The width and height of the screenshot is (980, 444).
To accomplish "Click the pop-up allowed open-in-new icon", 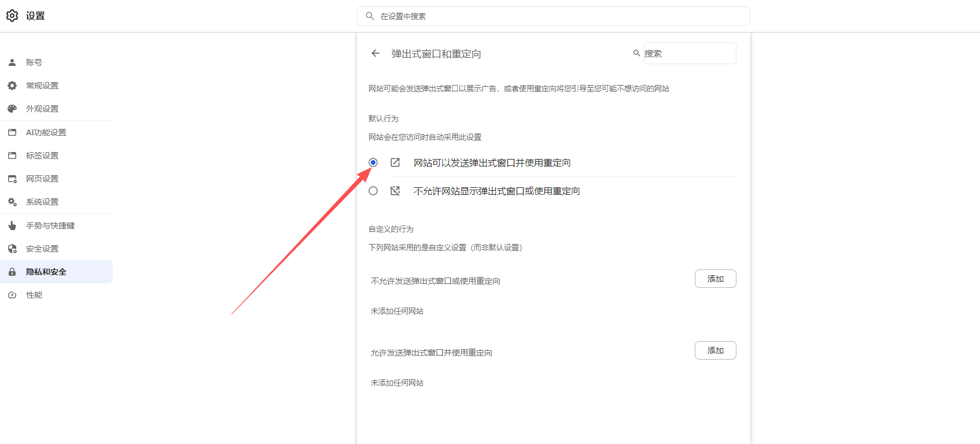I will coord(395,162).
